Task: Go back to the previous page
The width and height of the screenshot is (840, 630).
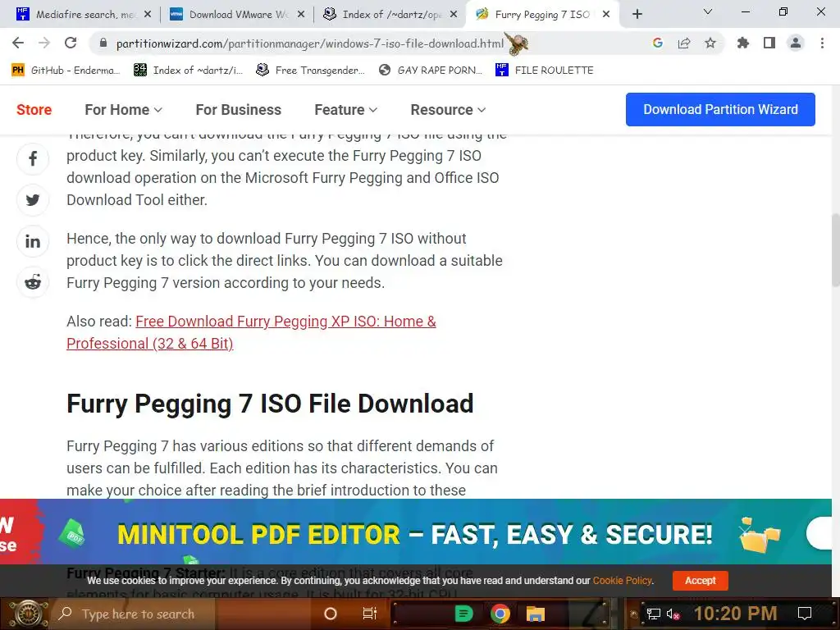Action: pos(18,43)
